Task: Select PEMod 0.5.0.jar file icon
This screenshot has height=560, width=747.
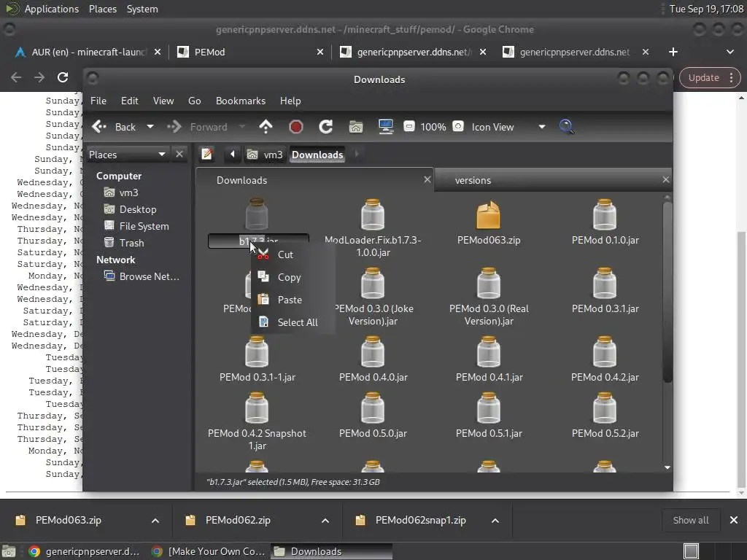Action: coord(373,408)
